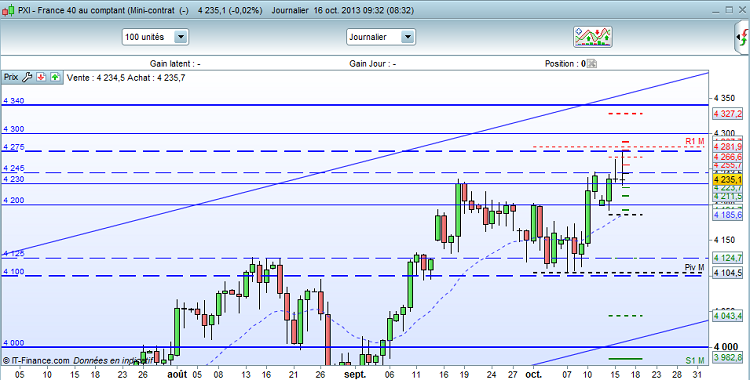Minimize the PXI chart window

click(716, 10)
